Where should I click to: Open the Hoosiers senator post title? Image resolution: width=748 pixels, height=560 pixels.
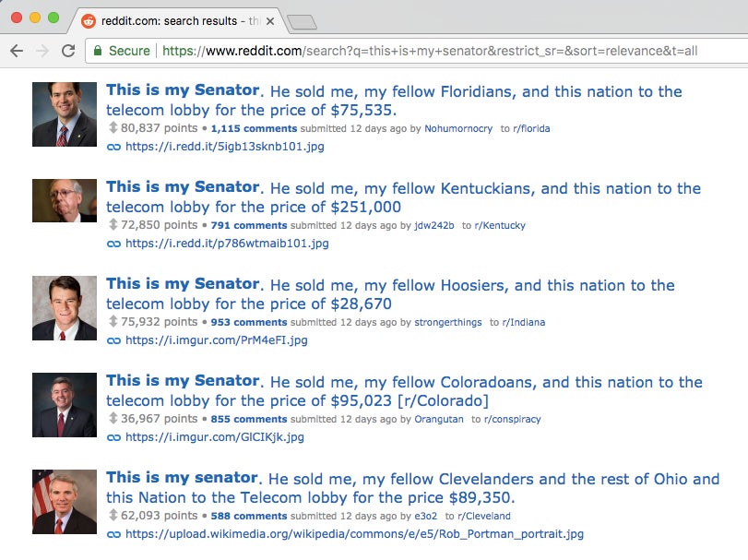click(390, 293)
